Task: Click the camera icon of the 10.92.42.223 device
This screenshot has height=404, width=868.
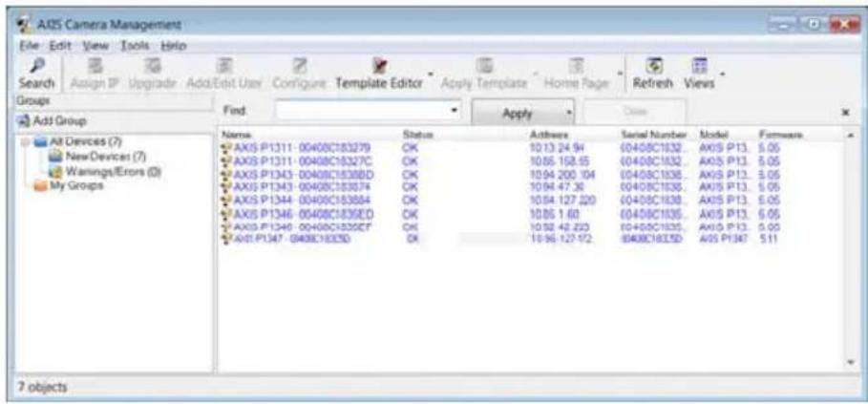Action: click(226, 227)
